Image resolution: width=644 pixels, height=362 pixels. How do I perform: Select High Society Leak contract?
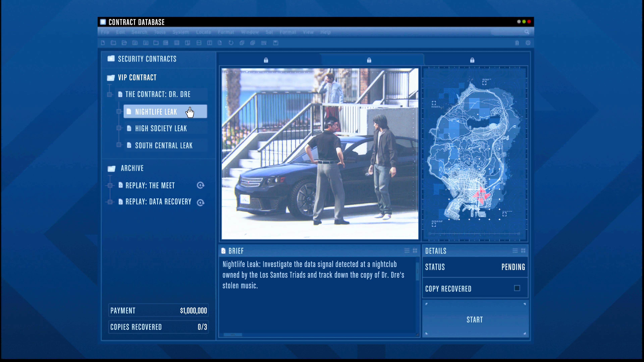(161, 128)
